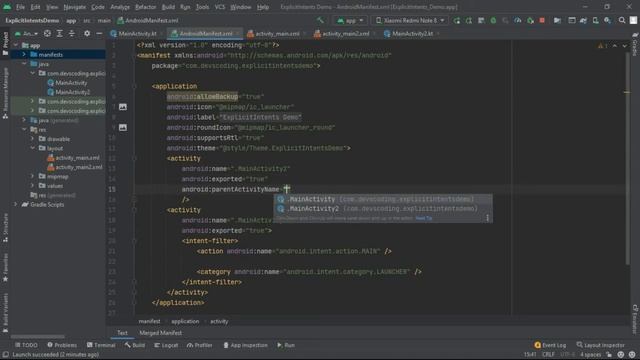Click the Make Project hammer icon
This screenshot has height=360, width=640.
(x=320, y=20)
